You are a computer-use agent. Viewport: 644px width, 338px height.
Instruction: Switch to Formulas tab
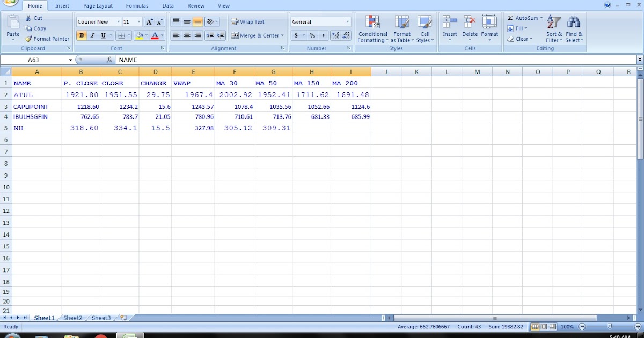point(137,6)
